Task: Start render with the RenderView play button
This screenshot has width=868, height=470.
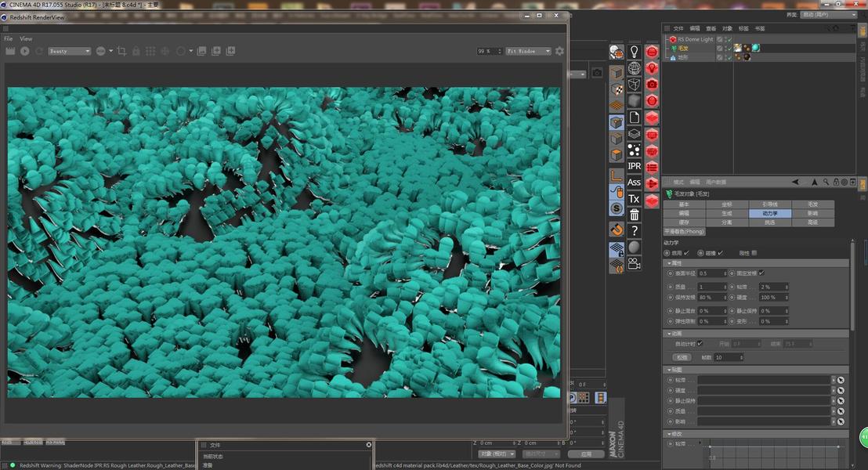Action: tap(25, 51)
